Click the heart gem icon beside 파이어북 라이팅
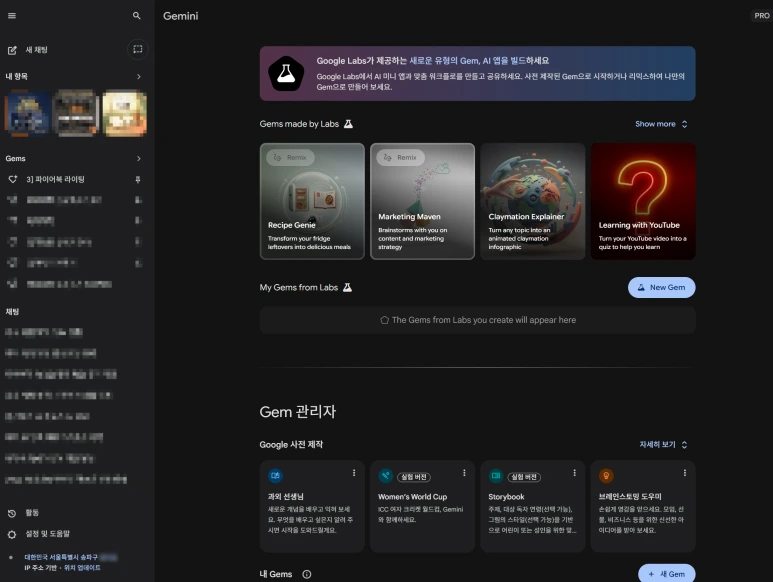 pyautogui.click(x=13, y=179)
